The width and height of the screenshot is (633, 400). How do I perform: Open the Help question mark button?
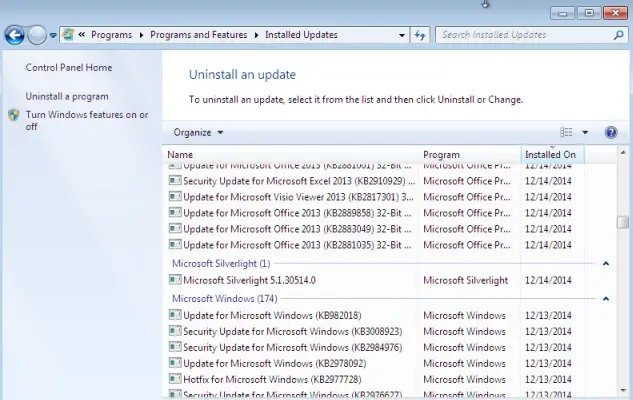click(611, 132)
